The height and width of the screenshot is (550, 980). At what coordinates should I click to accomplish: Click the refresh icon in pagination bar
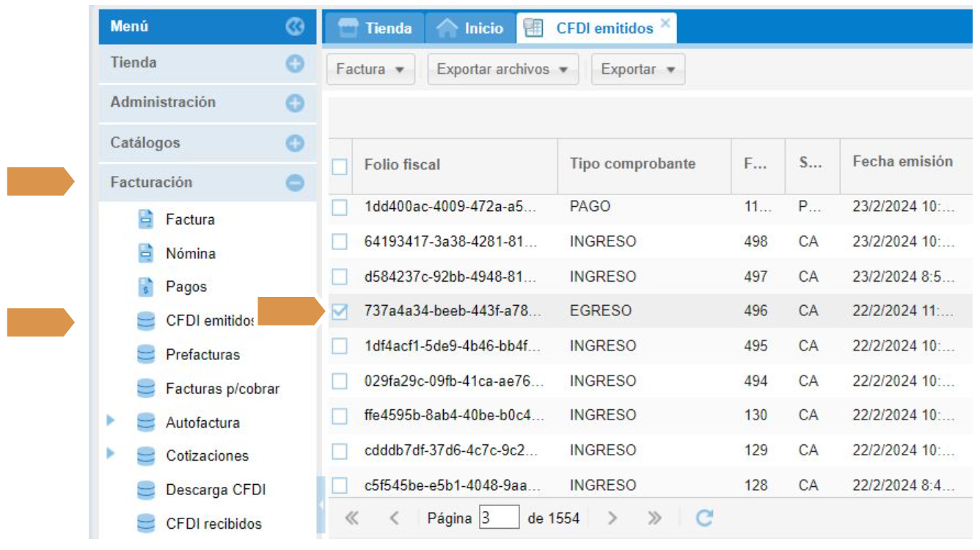click(704, 518)
